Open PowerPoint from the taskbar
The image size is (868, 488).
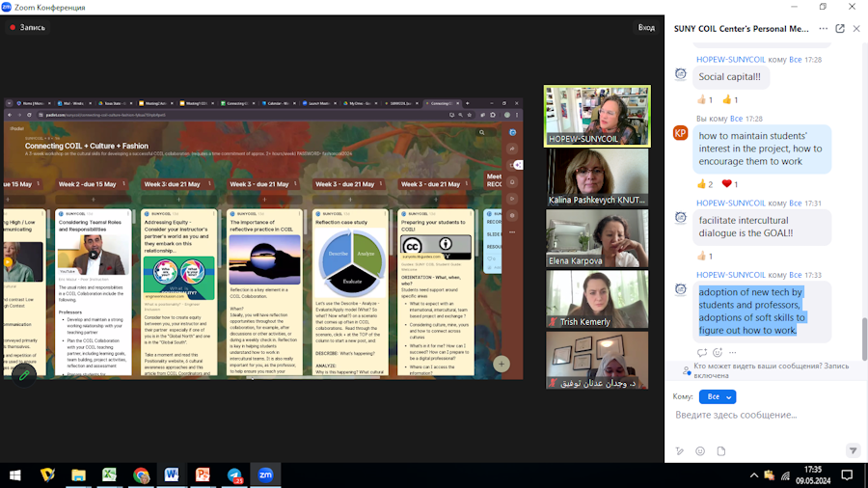(x=203, y=474)
